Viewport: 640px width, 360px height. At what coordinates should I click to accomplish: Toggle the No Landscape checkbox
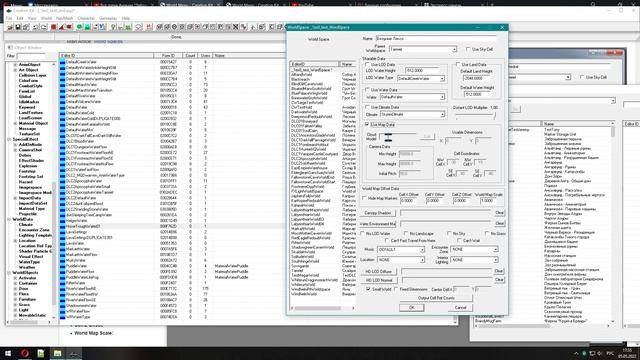(x=406, y=233)
